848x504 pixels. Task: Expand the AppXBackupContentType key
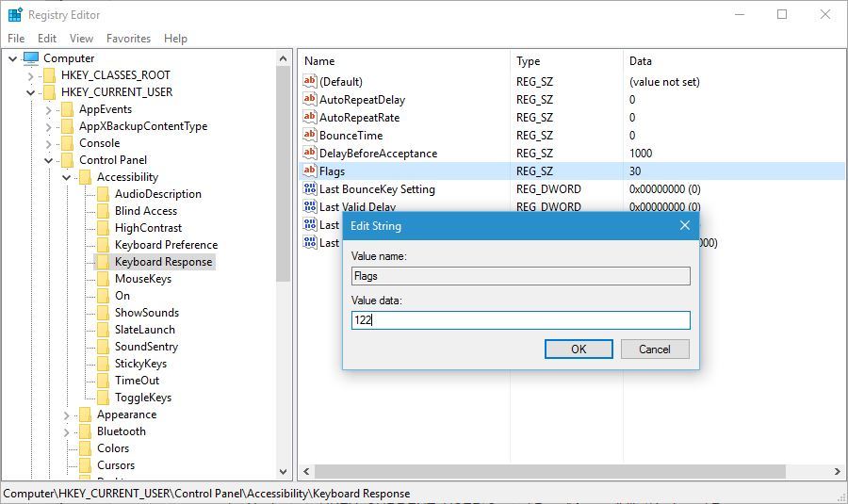[49, 126]
